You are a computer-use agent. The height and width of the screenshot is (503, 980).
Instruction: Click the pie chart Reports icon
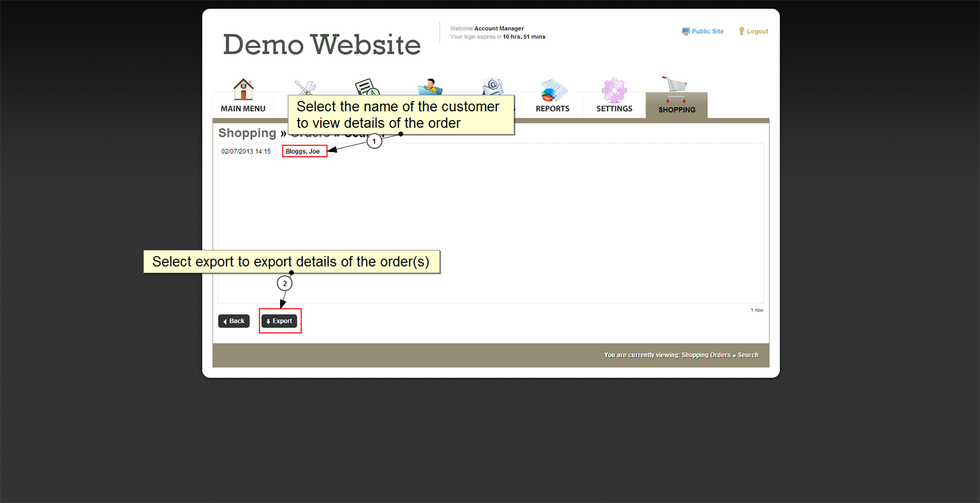tap(552, 90)
